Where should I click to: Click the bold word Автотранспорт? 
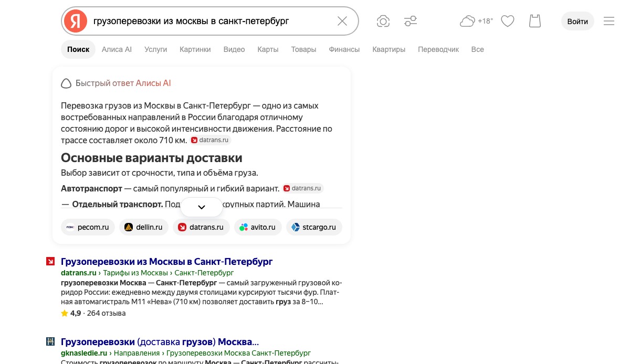[91, 188]
